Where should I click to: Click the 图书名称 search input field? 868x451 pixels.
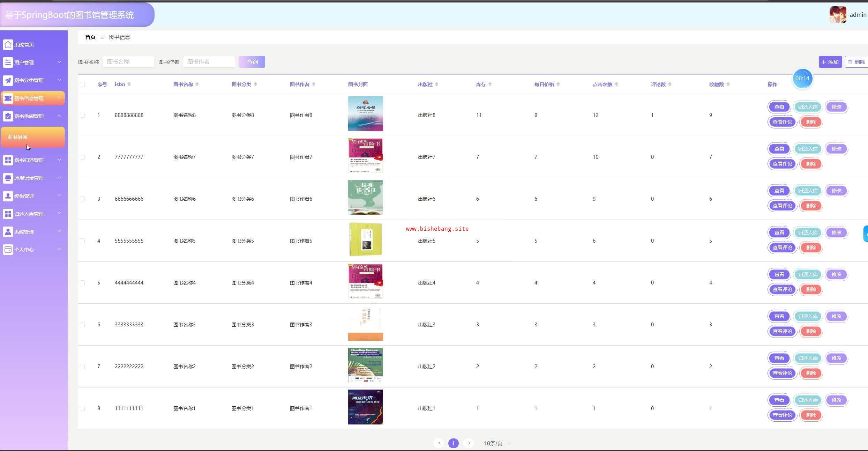[x=128, y=62]
